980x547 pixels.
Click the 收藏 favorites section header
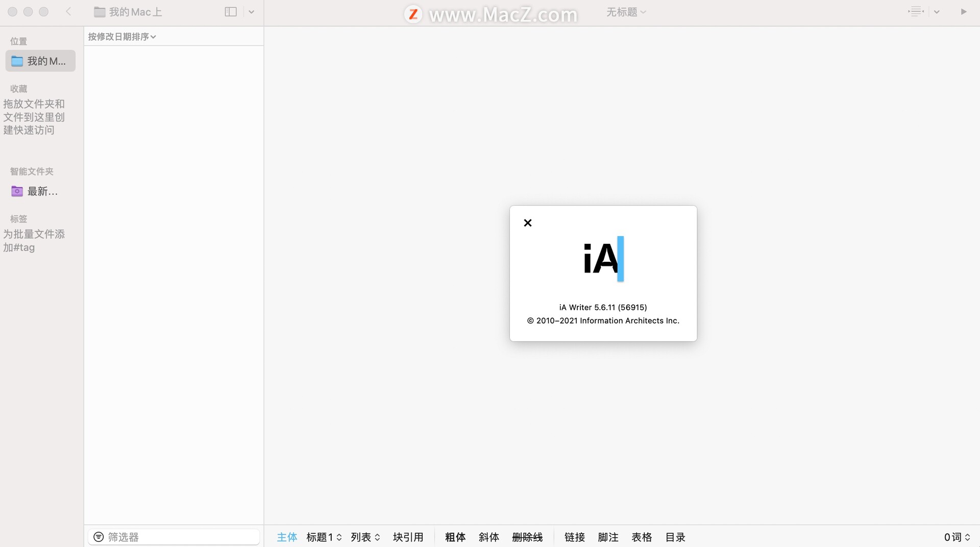click(19, 89)
